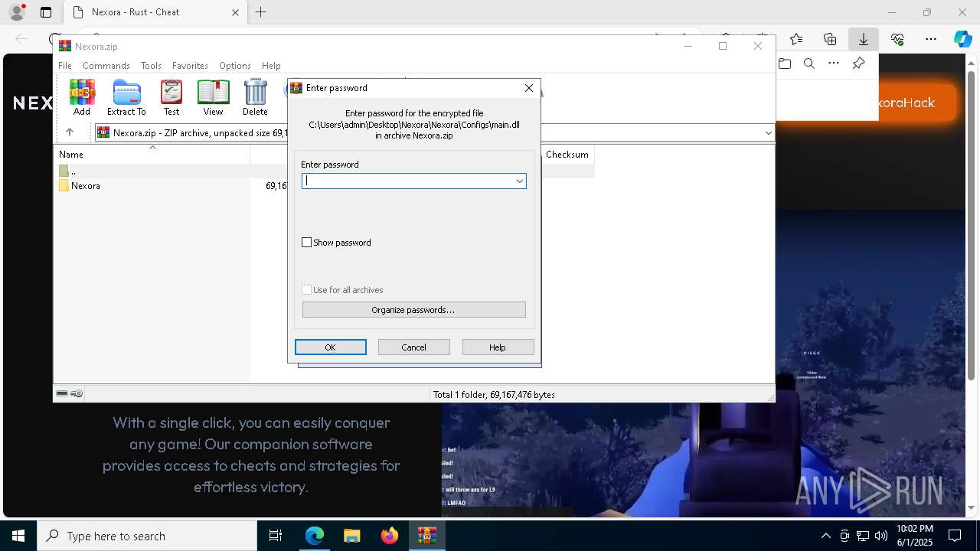Sort by the Checksum column header

[x=567, y=155]
